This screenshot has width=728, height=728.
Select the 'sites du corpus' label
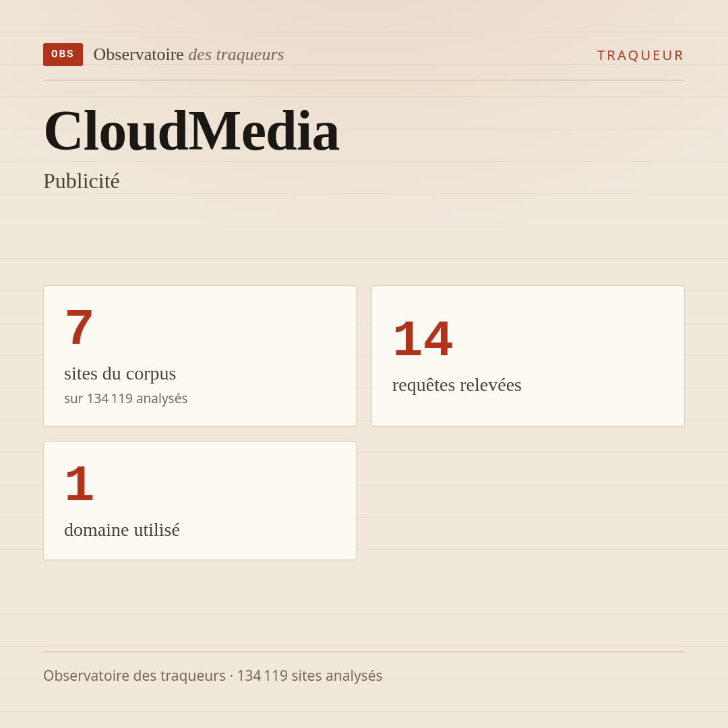[x=120, y=373]
